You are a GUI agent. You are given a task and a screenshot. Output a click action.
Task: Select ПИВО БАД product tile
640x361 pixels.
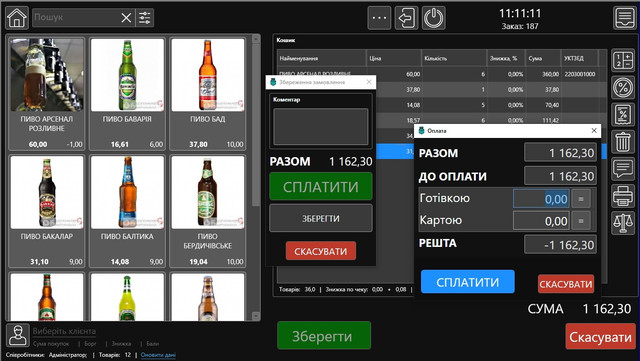pos(207,94)
